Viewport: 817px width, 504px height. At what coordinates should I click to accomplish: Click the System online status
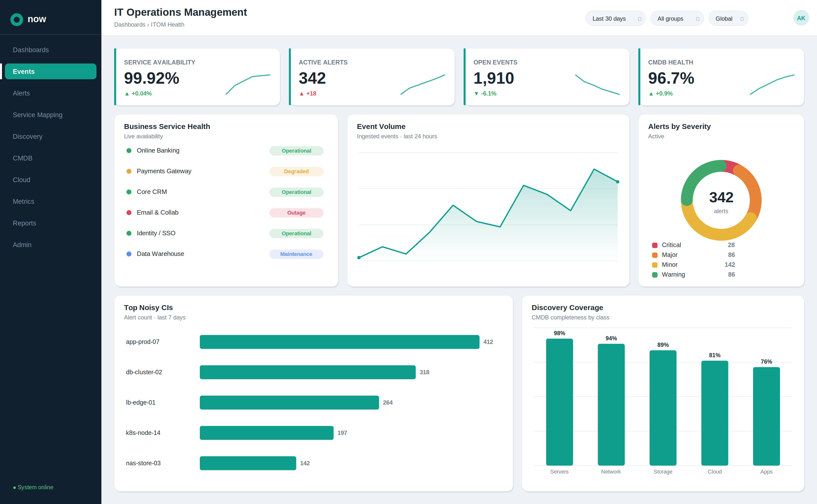tap(33, 487)
